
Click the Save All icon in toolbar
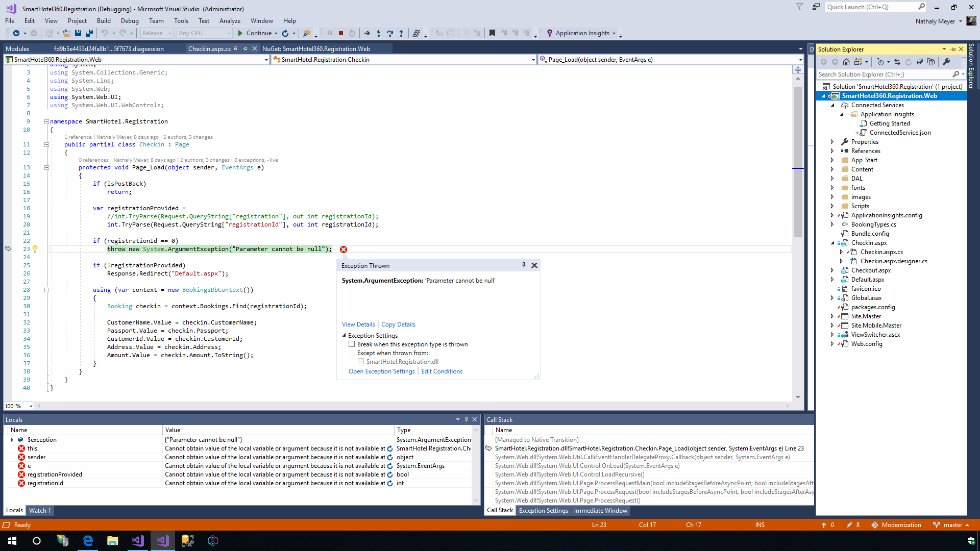[89, 33]
